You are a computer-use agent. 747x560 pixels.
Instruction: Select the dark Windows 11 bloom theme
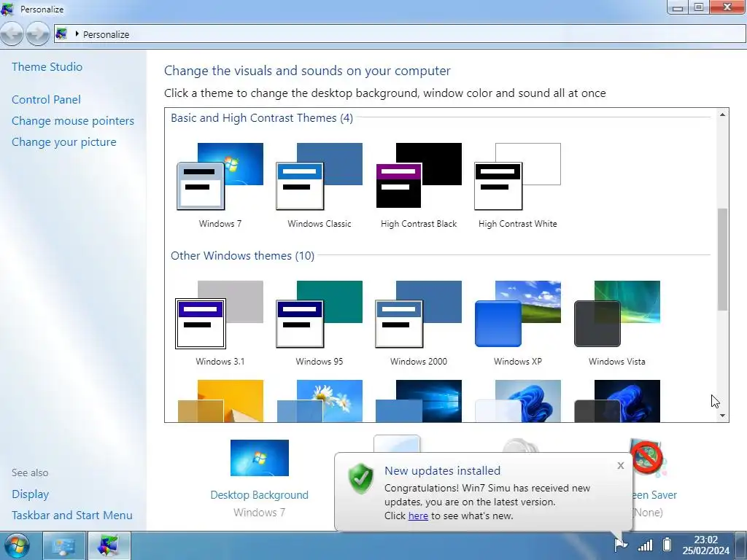point(617,401)
